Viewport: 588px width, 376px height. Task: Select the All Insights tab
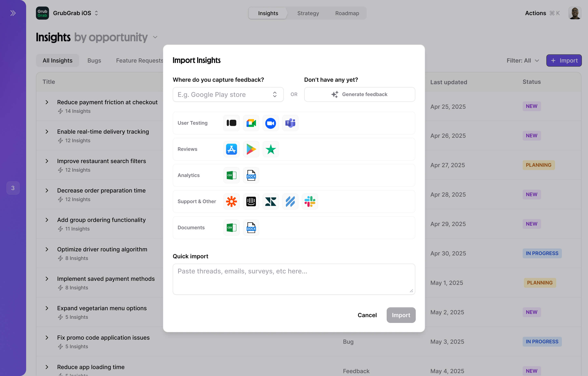pyautogui.click(x=58, y=60)
